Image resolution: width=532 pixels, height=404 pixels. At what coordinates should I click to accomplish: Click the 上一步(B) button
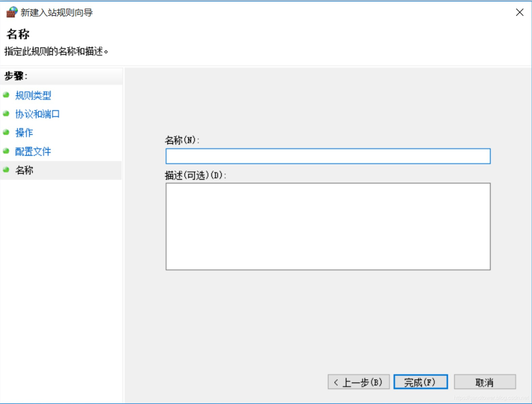tap(358, 382)
